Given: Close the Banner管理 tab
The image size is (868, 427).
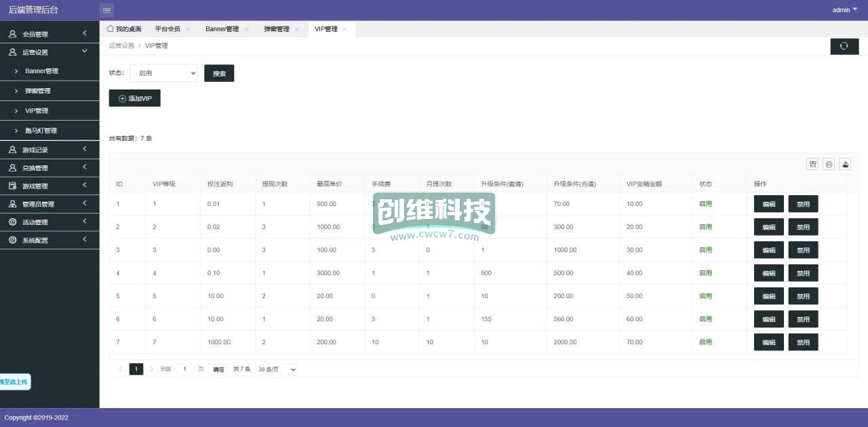Looking at the screenshot, I should tap(247, 29).
